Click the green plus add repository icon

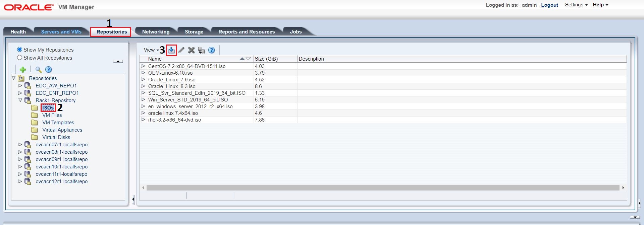[23, 70]
